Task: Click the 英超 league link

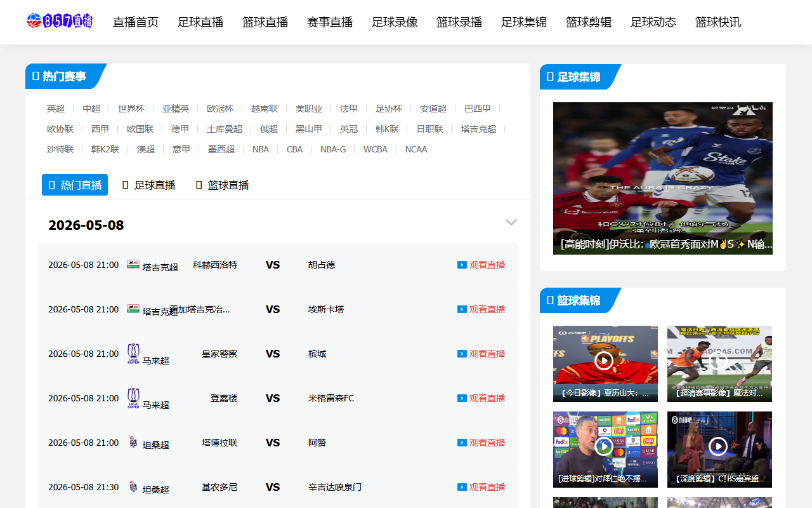Action: (x=56, y=109)
